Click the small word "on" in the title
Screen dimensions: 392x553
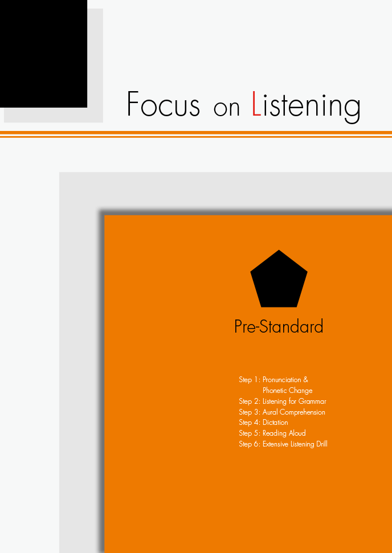click(x=227, y=108)
